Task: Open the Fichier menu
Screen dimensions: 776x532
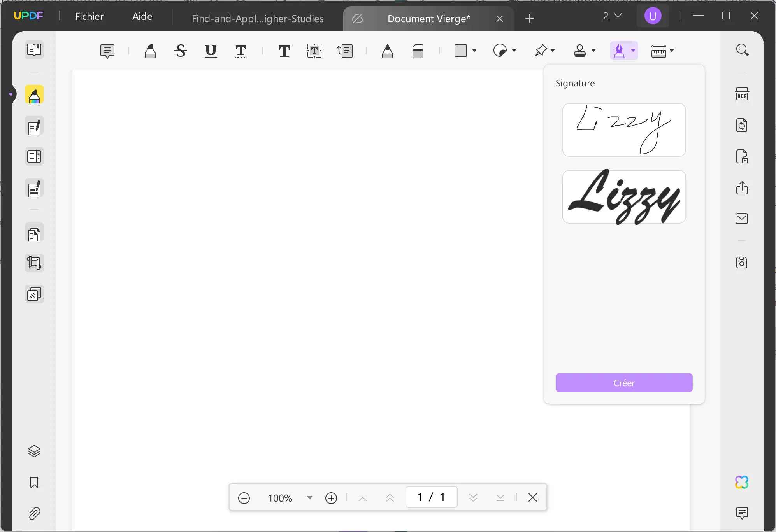Action: [89, 16]
